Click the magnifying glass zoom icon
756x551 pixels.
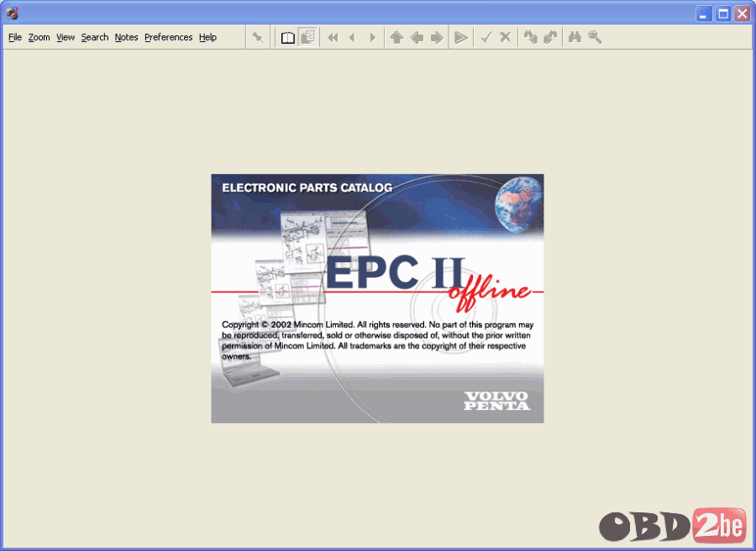[x=595, y=37]
